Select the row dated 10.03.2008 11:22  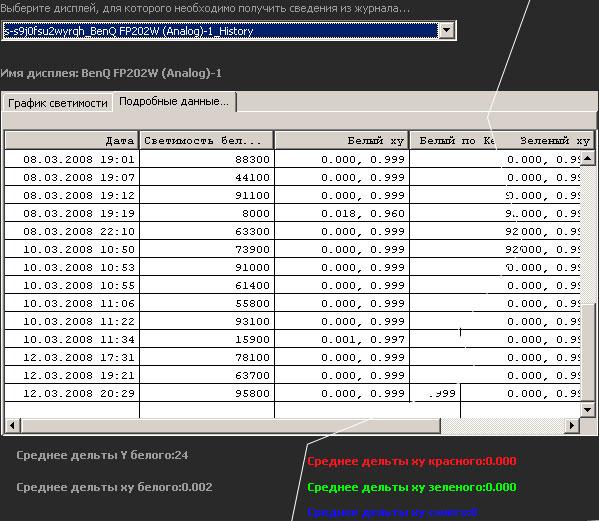[292, 321]
